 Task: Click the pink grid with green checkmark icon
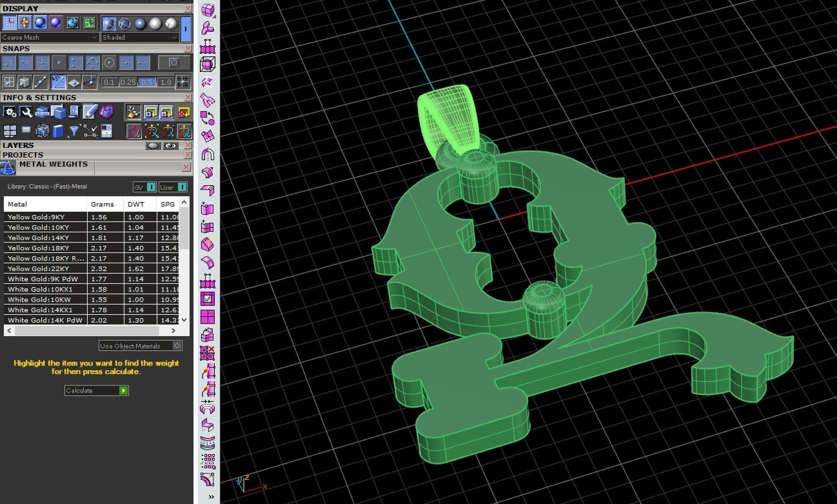(x=208, y=299)
